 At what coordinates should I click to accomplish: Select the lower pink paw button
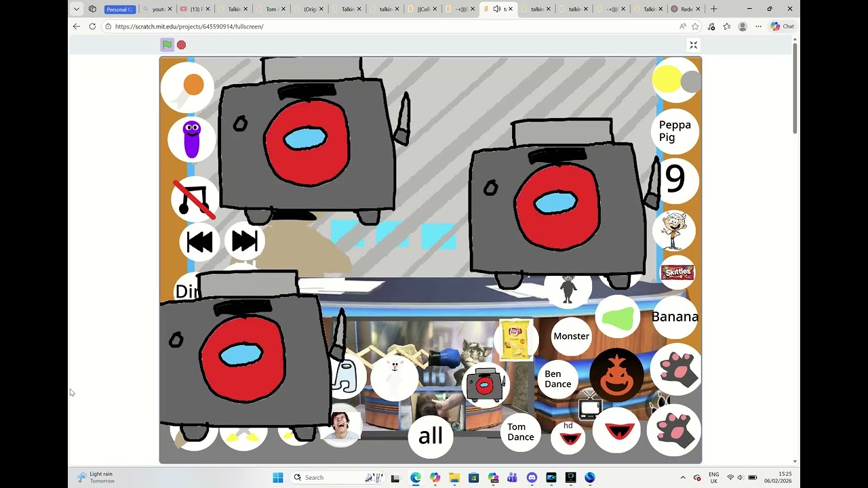pos(674,430)
